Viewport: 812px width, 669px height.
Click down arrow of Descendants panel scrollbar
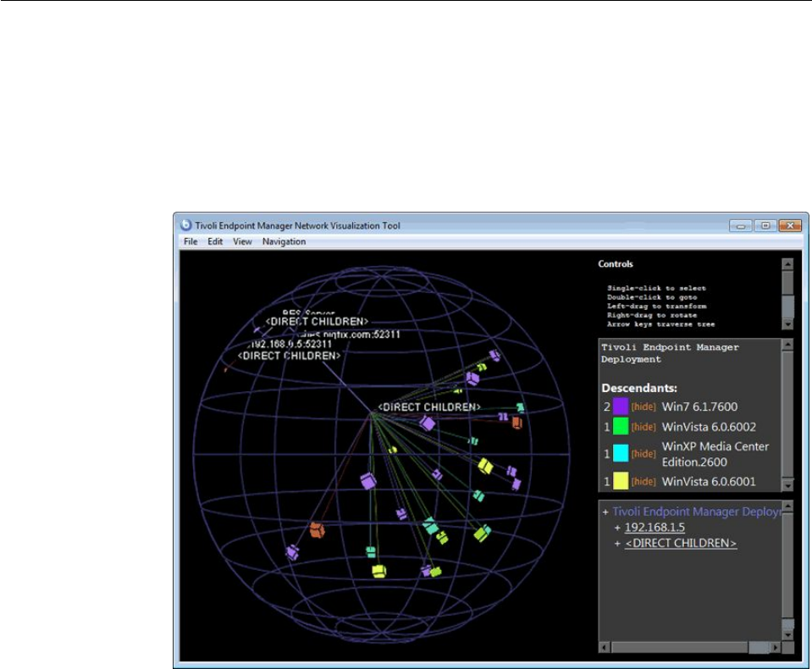[787, 486]
